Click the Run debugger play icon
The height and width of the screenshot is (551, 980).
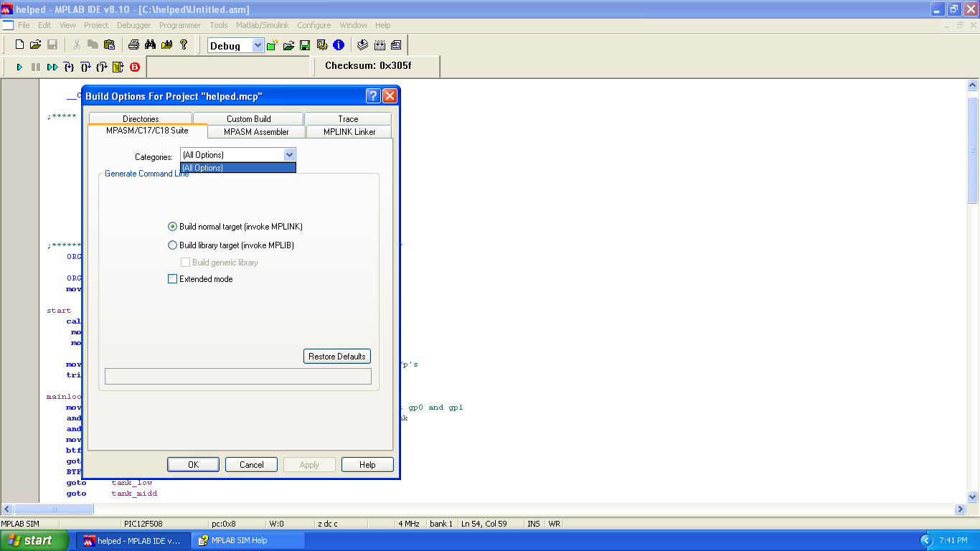(19, 67)
